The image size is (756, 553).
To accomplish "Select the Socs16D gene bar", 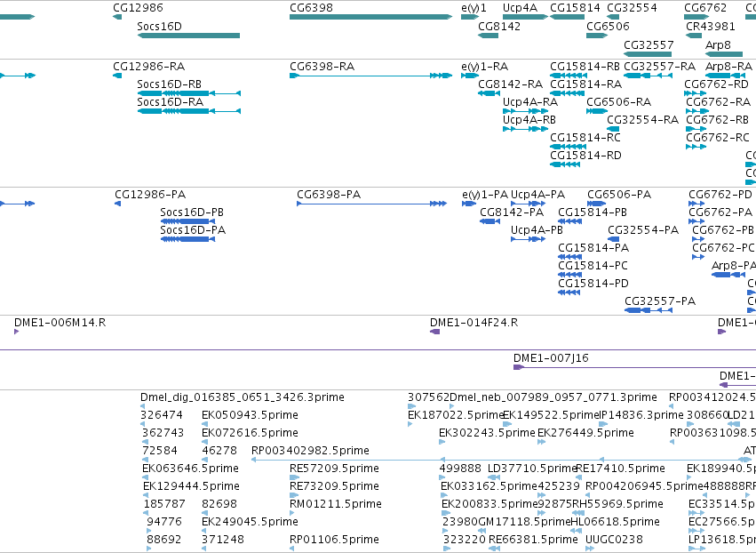I will pyautogui.click(x=188, y=36).
